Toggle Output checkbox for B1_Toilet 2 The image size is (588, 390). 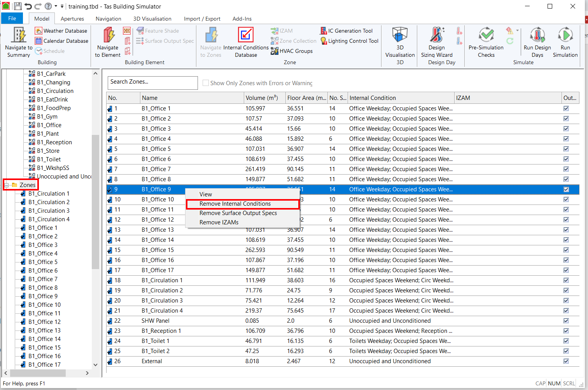[x=566, y=351]
